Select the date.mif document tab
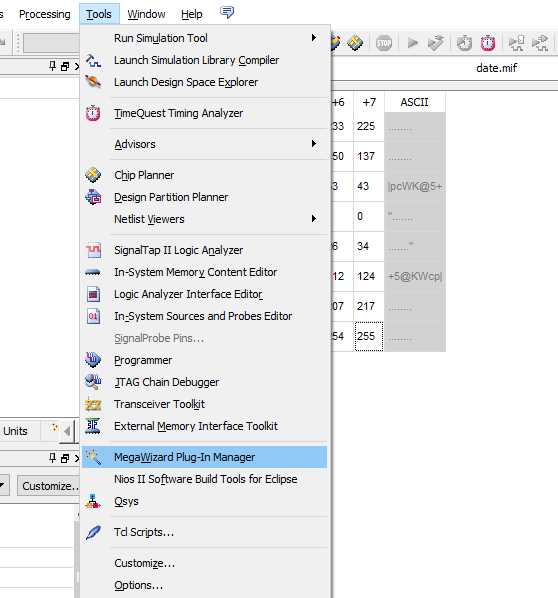This screenshot has height=598, width=558. (497, 68)
